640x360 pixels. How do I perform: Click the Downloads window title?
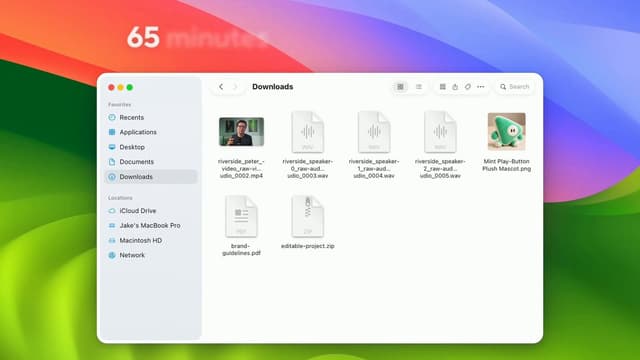pyautogui.click(x=273, y=87)
